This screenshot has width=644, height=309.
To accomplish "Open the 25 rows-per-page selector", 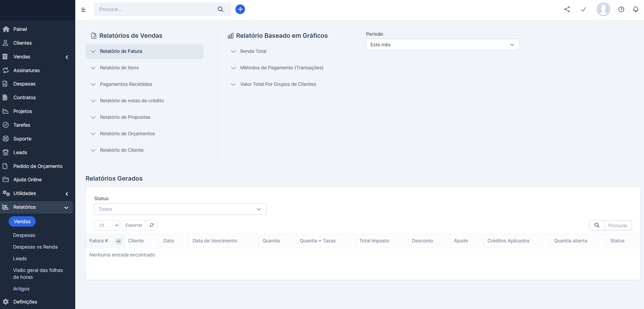I will (107, 225).
